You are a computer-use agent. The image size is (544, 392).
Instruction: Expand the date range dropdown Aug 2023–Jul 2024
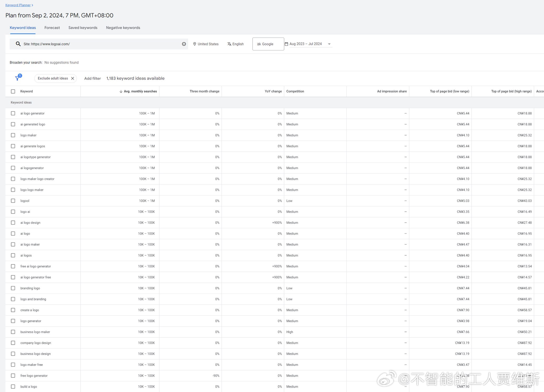[329, 44]
